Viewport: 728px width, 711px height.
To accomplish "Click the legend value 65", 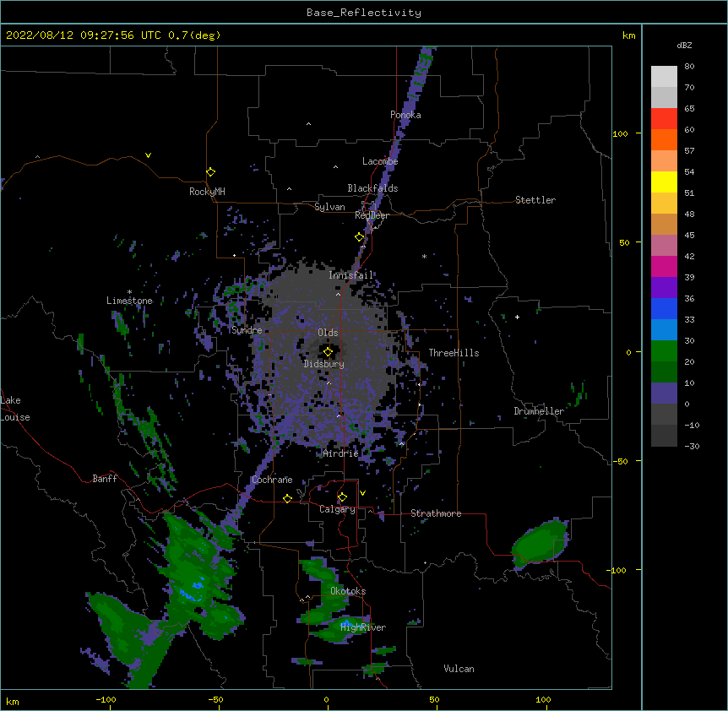I will point(689,109).
